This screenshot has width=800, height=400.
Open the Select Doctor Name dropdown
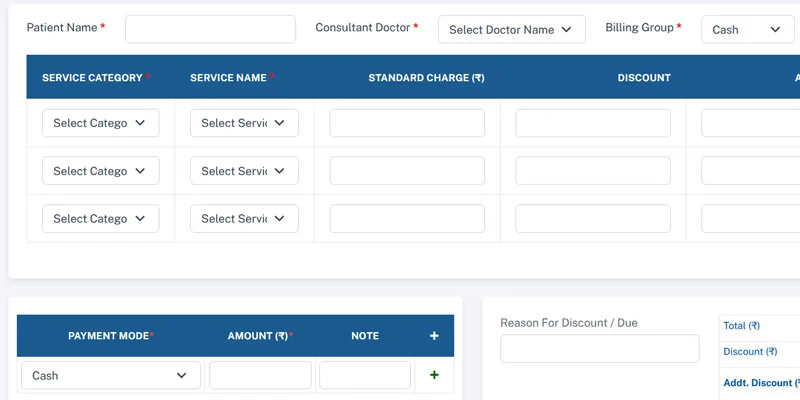click(512, 29)
